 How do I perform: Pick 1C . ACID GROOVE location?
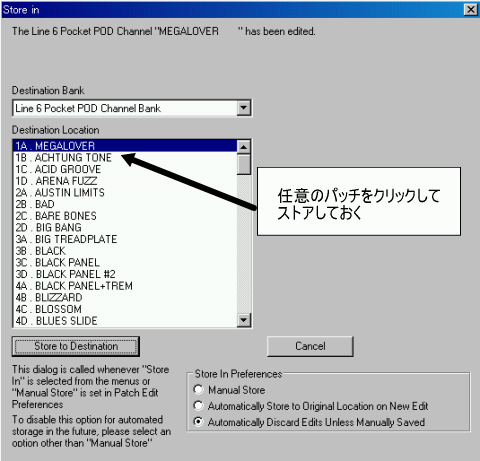[125, 169]
